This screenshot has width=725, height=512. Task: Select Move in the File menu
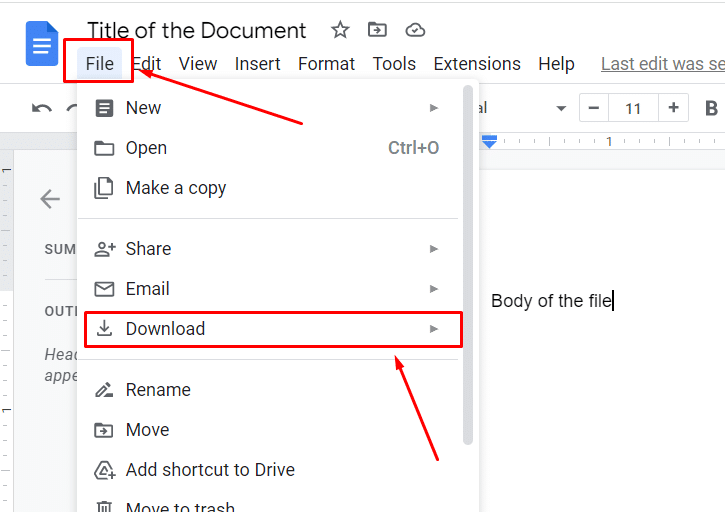click(x=270, y=430)
